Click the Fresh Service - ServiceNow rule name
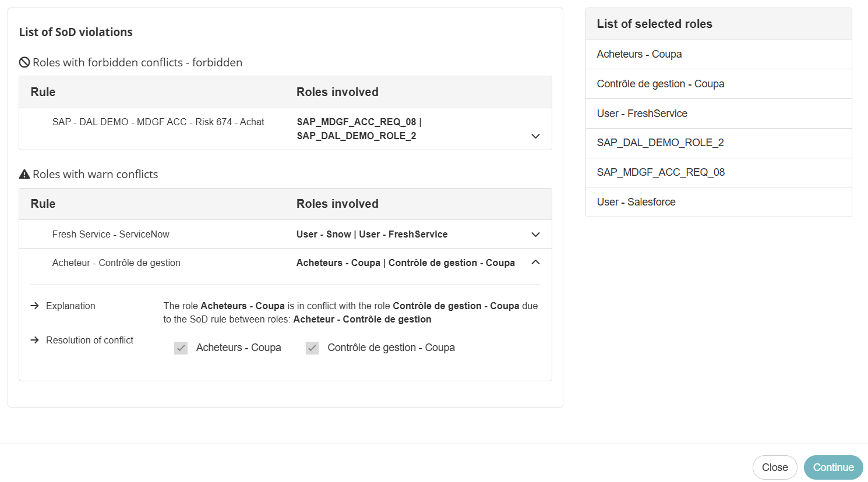 tap(111, 235)
